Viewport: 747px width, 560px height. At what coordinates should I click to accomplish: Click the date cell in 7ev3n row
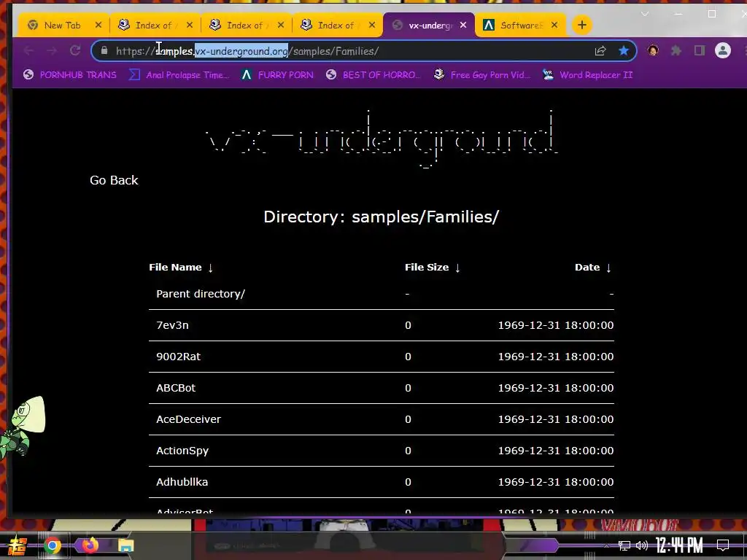pyautogui.click(x=555, y=325)
